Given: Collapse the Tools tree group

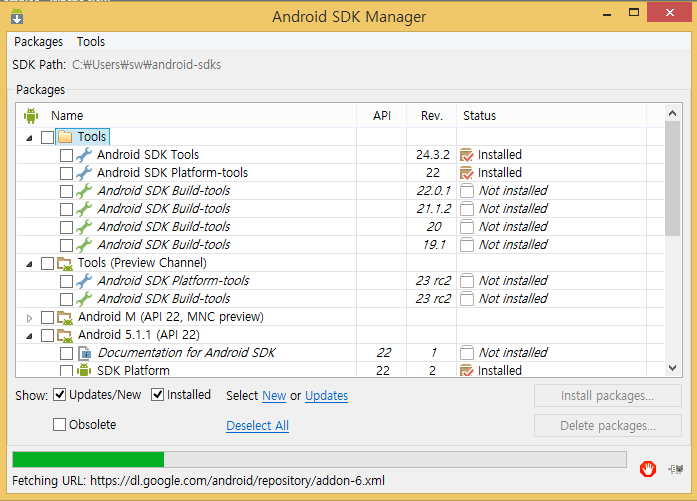Looking at the screenshot, I should coord(29,138).
